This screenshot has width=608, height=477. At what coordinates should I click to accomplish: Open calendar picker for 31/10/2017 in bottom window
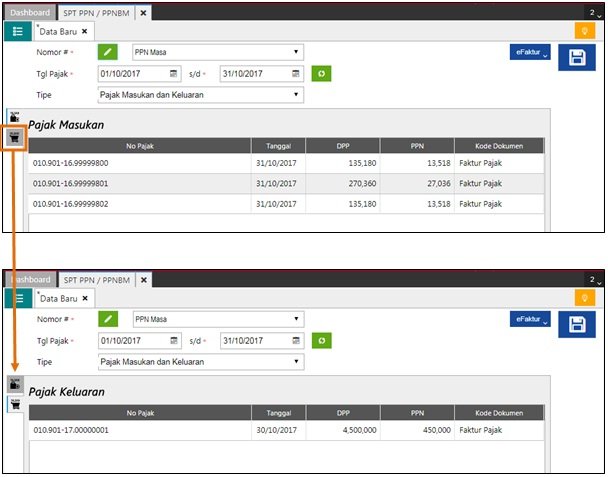pos(295,340)
